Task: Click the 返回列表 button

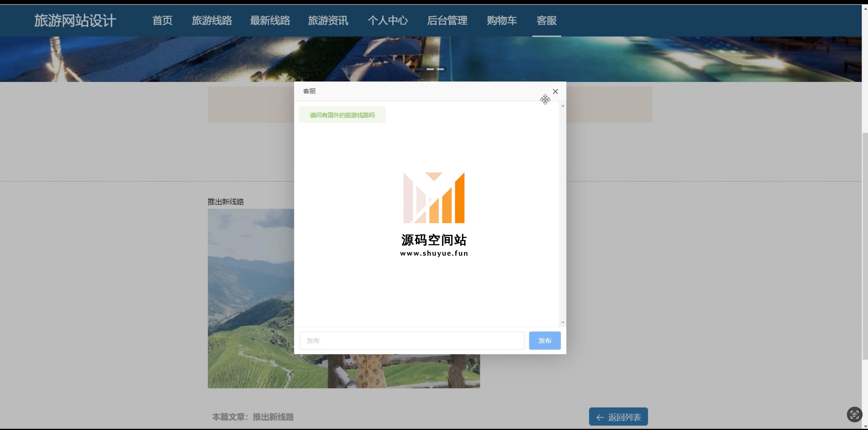Action: 618,417
